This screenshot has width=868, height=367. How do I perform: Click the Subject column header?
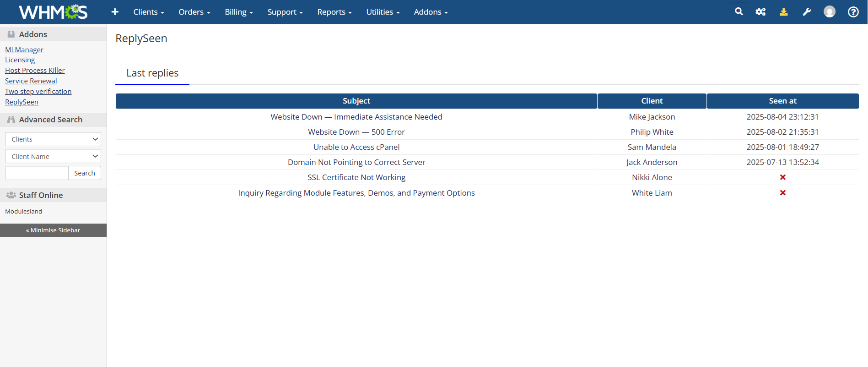356,101
